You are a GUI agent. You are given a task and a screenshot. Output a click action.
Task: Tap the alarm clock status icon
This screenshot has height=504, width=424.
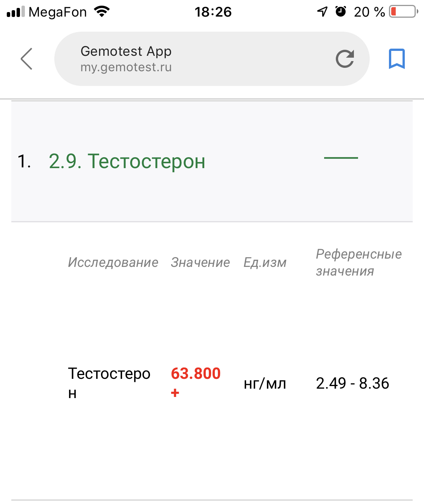tap(341, 12)
